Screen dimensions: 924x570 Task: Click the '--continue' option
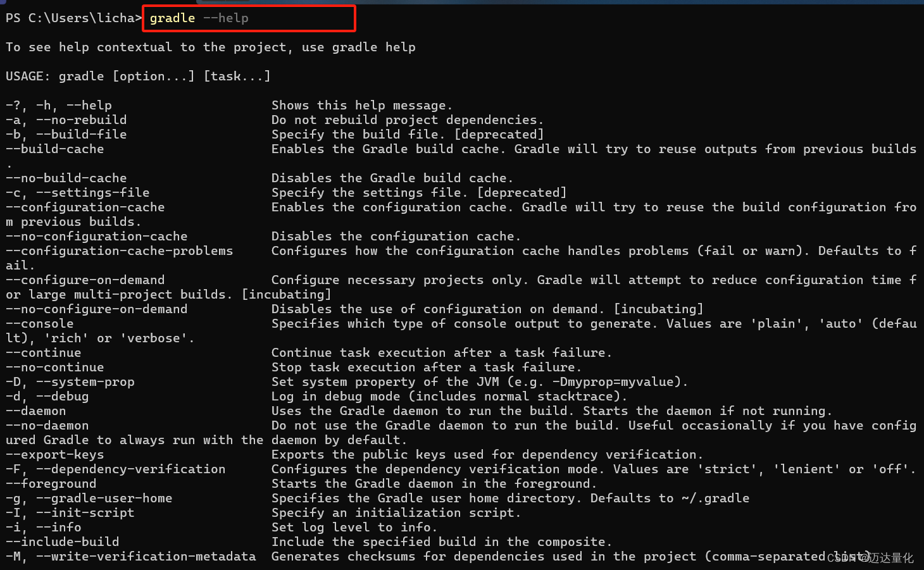coord(44,353)
